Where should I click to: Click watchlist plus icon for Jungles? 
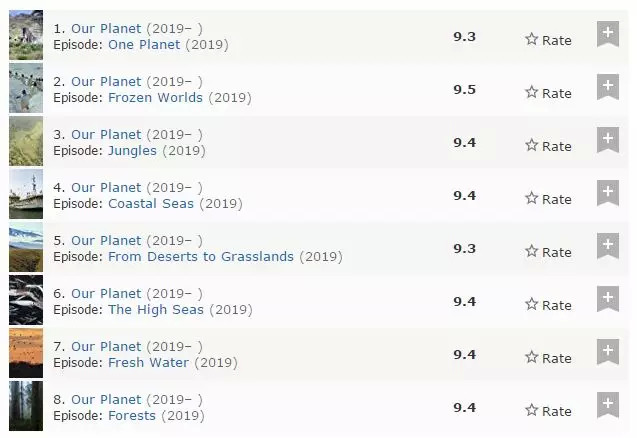pyautogui.click(x=607, y=140)
